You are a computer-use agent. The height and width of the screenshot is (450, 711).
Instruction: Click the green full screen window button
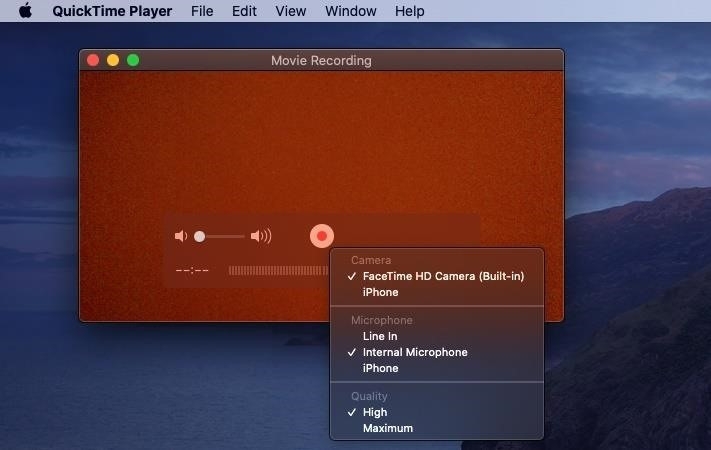pyautogui.click(x=133, y=60)
